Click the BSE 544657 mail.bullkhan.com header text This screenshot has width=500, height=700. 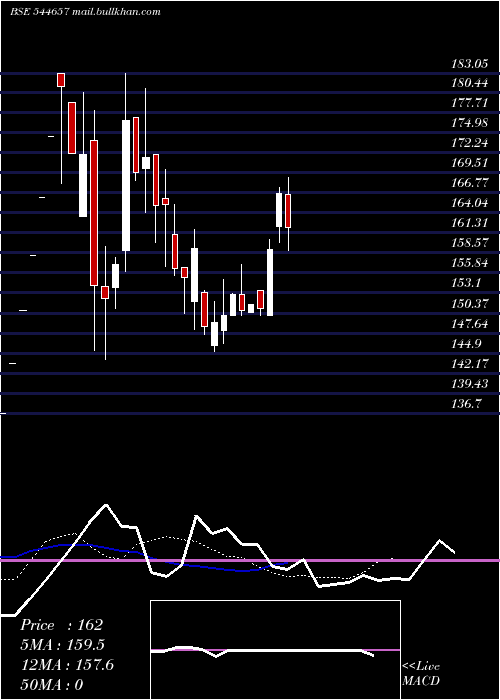coord(85,12)
